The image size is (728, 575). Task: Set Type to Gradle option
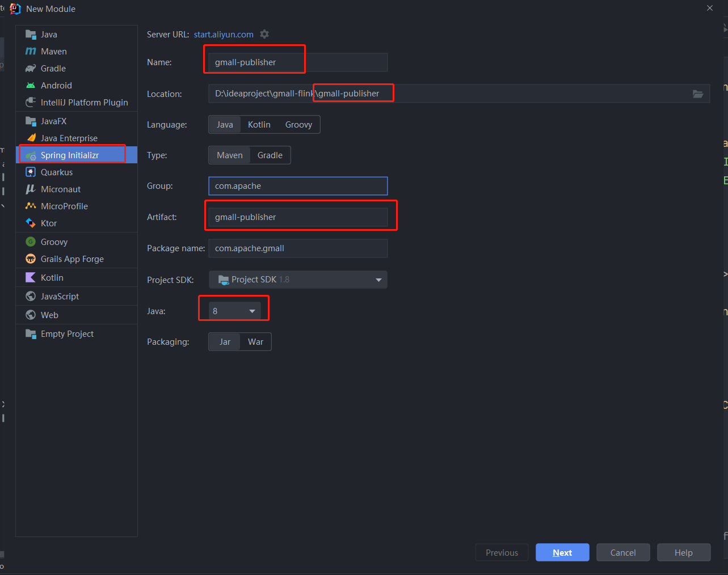[x=270, y=155]
